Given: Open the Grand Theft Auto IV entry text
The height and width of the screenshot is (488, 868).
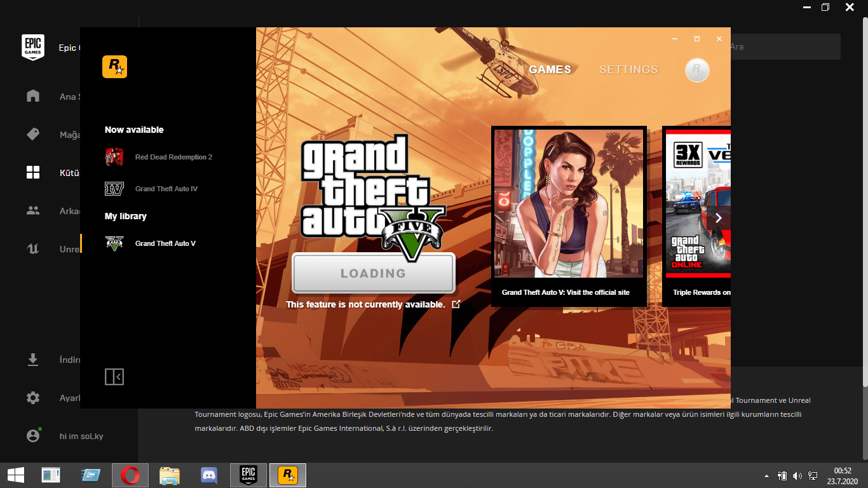Looking at the screenshot, I should (x=166, y=189).
